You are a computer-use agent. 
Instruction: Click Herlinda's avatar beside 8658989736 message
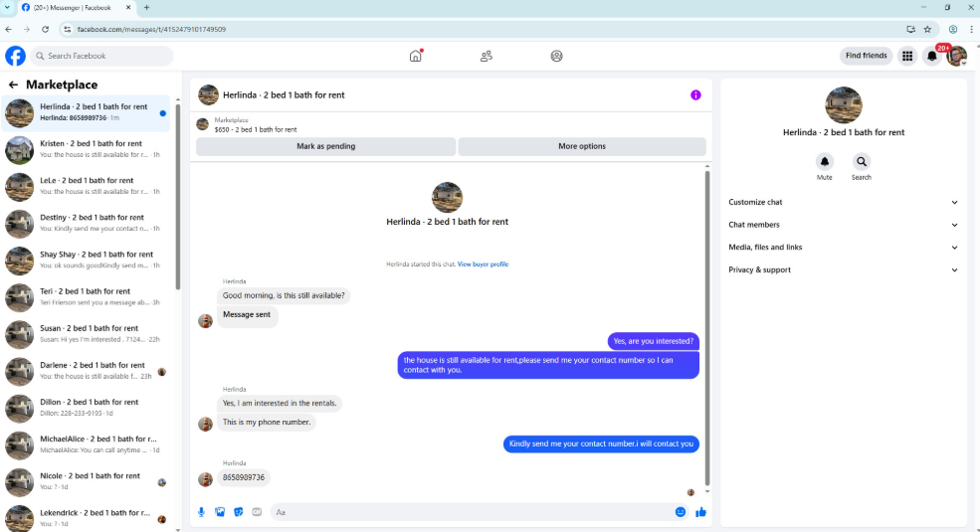(205, 479)
